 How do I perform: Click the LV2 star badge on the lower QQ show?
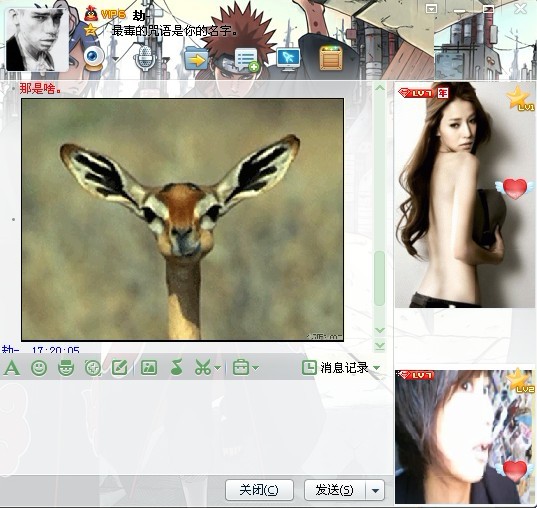(x=520, y=382)
